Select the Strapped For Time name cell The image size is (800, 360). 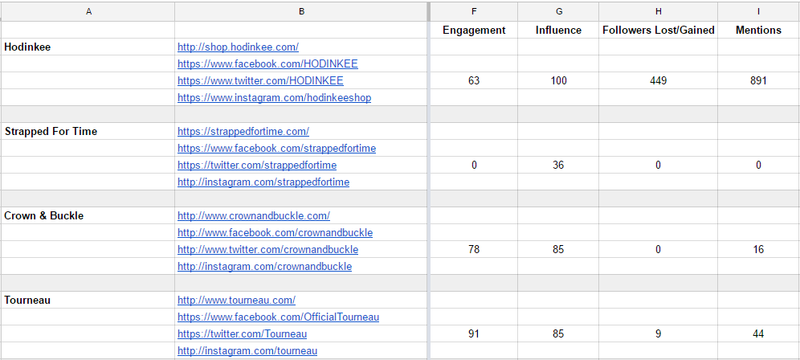pyautogui.click(x=88, y=132)
